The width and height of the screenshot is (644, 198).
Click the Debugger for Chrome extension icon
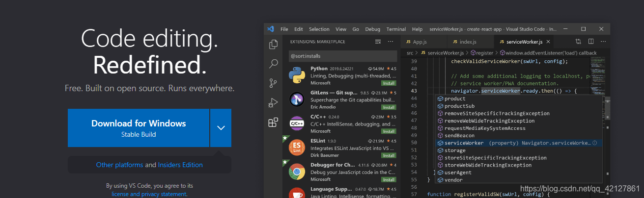click(x=298, y=172)
